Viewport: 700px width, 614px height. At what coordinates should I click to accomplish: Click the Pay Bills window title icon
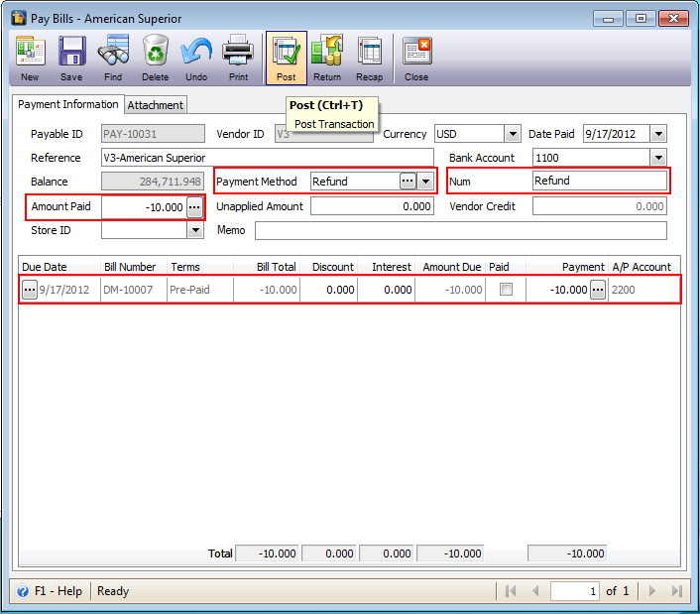click(19, 18)
